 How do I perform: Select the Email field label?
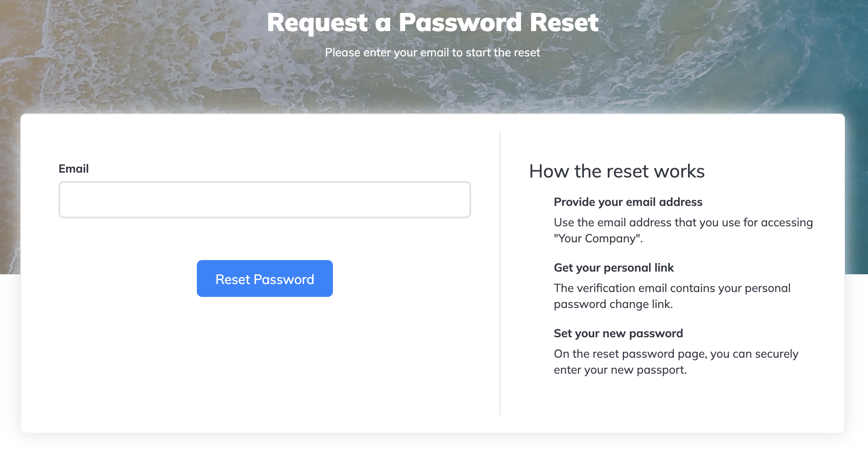pos(74,169)
